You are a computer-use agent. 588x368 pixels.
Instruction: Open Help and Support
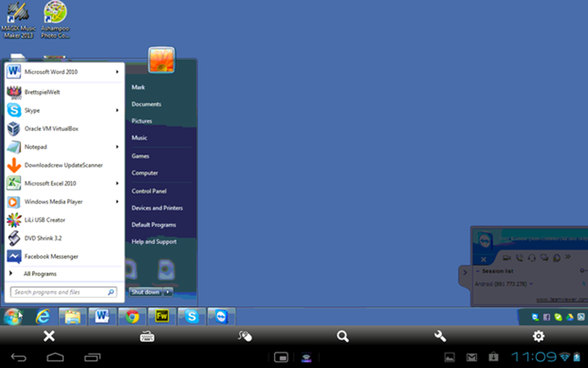[153, 242]
